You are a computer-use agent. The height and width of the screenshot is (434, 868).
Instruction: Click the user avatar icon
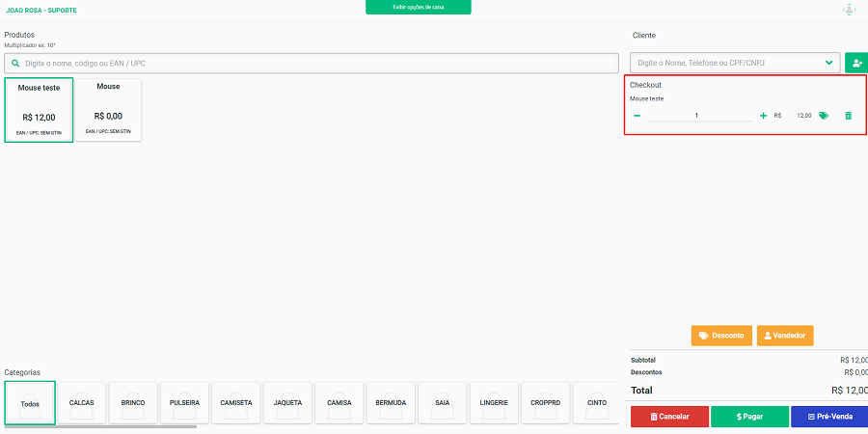pyautogui.click(x=848, y=10)
